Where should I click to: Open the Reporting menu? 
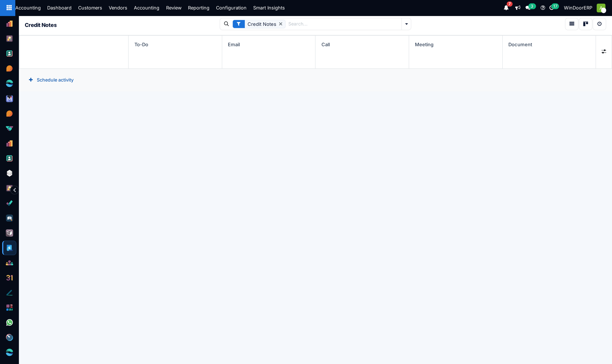tap(199, 8)
